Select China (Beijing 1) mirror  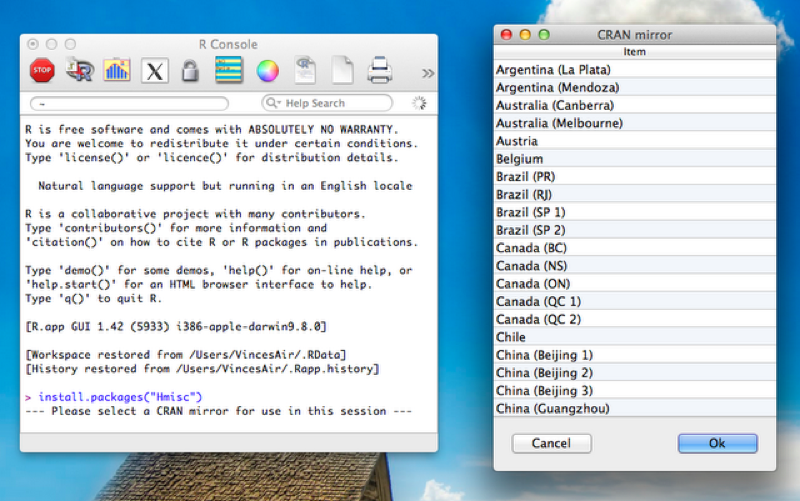tap(635, 355)
